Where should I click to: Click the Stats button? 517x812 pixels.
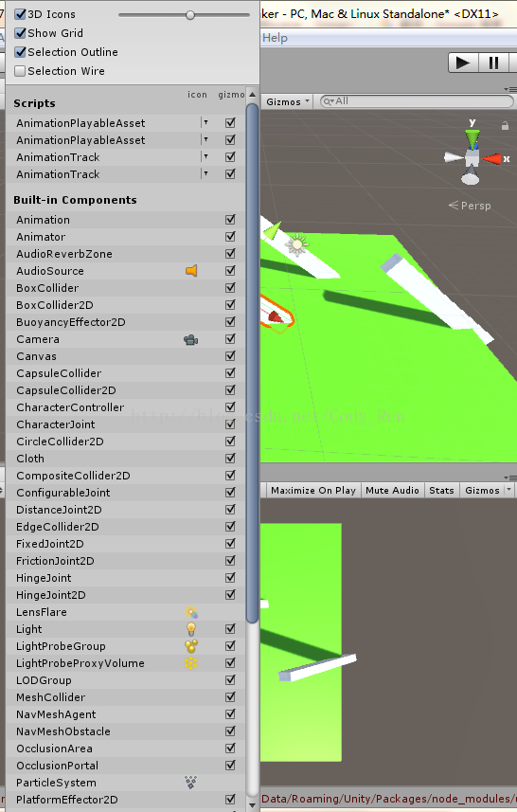(441, 490)
